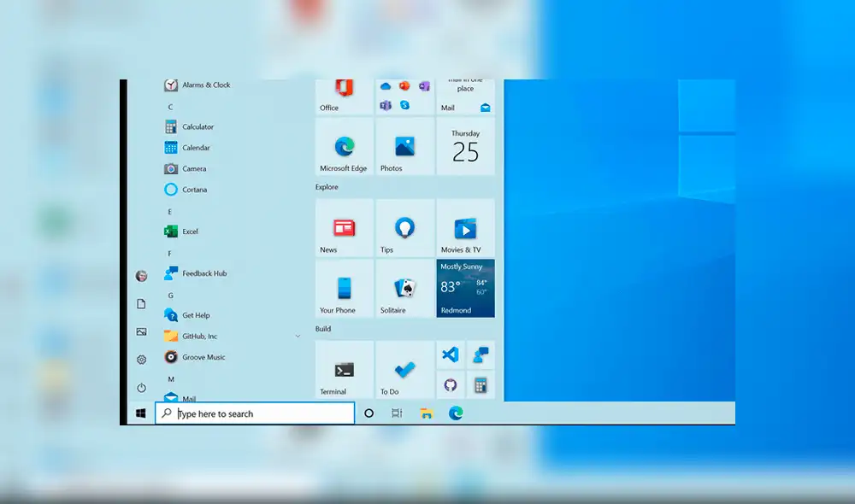Open the Your Phone tile
The image size is (855, 504).
pyautogui.click(x=343, y=288)
